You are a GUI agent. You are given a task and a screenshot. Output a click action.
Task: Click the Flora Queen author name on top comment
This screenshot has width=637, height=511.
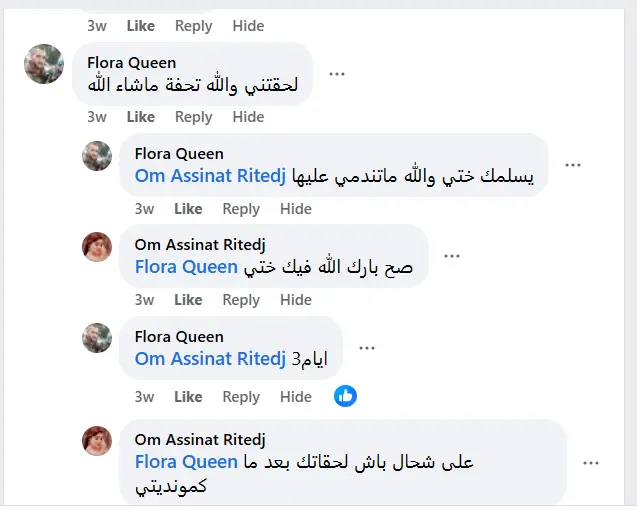click(x=133, y=62)
